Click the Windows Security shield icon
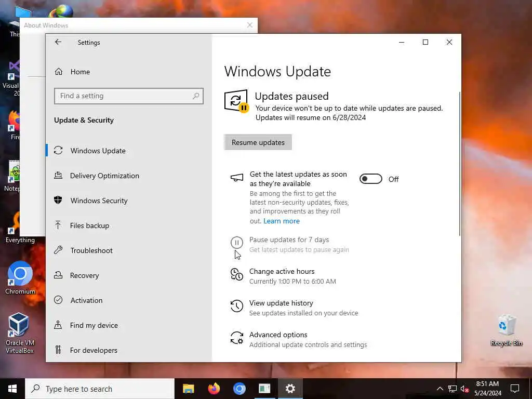The image size is (532, 399). 58,200
